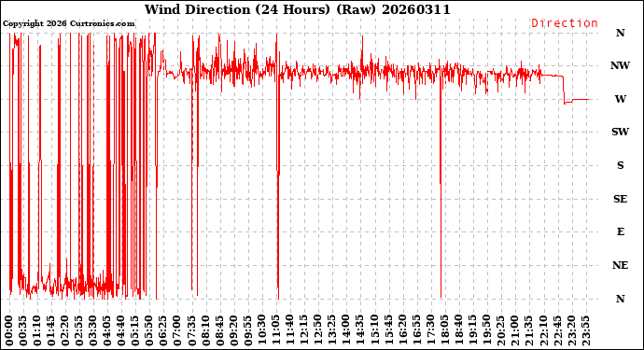Viewport: 644px width, 350px height.
Task: Click the chart title 'Wind Direction (24 Hours) (Raw) 20260311'
Action: pos(298,9)
